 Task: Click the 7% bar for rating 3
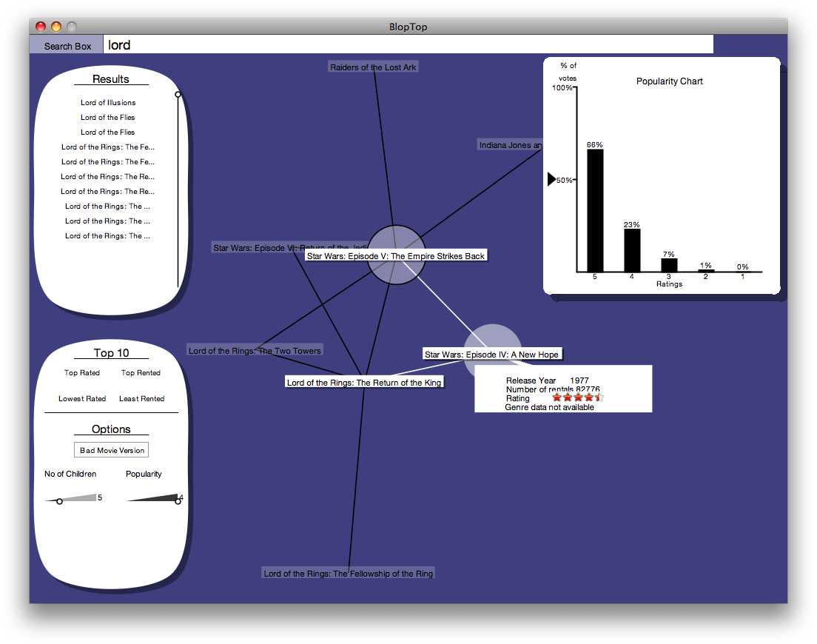pyautogui.click(x=669, y=265)
